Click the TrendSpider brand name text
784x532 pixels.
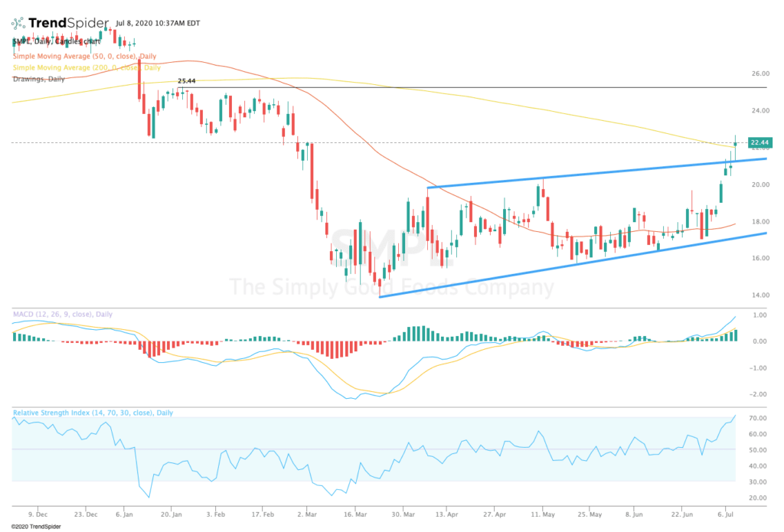pos(68,23)
